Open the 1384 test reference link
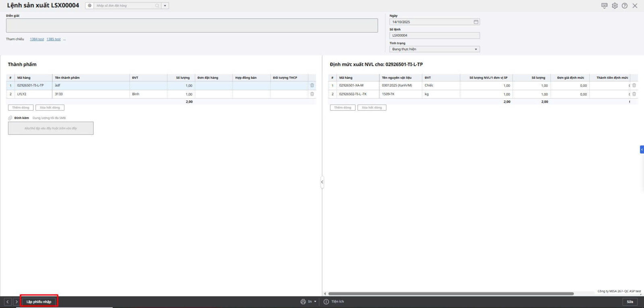Screen dimensions: 644x308 coord(37,39)
